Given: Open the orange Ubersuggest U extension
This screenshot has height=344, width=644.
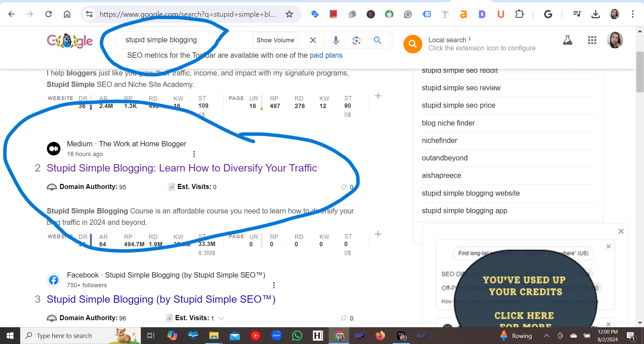Looking at the screenshot, I should (x=501, y=14).
